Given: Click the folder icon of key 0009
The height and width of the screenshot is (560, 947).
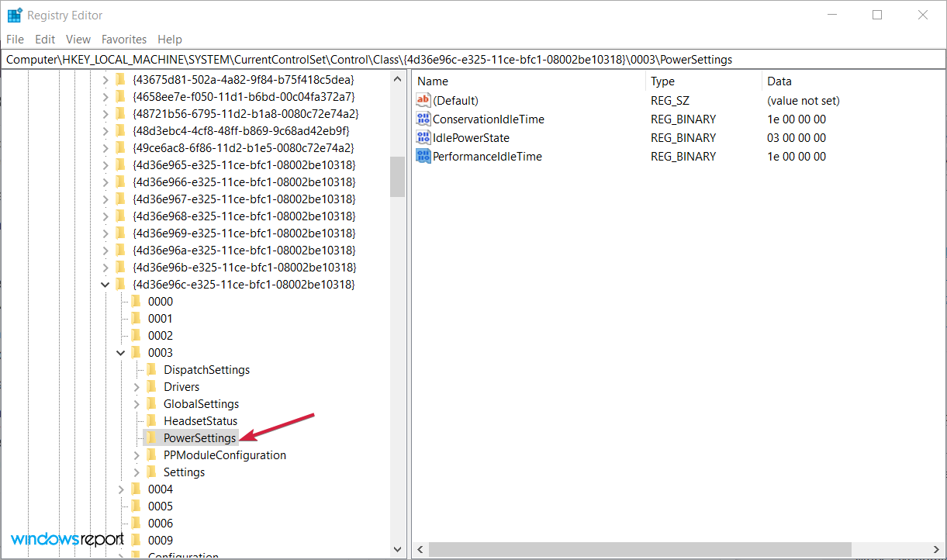Looking at the screenshot, I should coord(136,540).
